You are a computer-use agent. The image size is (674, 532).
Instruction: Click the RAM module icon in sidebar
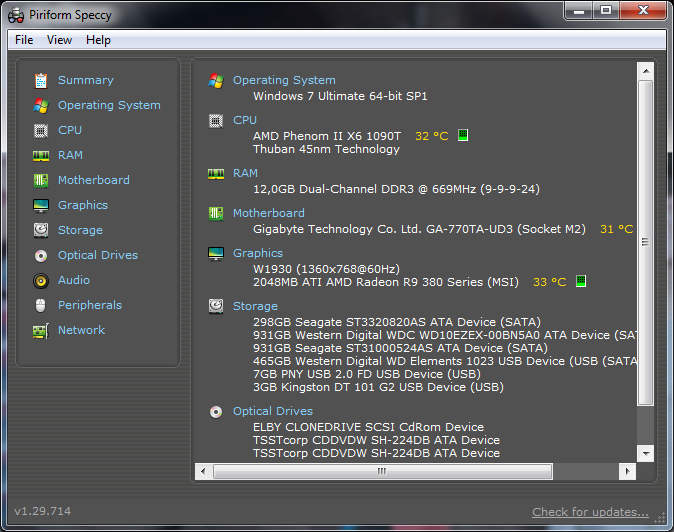point(41,156)
